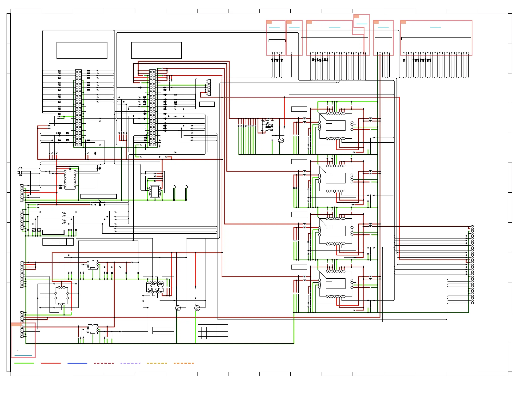Open the blue link in the bottom-left pink box
Viewport: 532px width, 395px height.
click(x=23, y=356)
